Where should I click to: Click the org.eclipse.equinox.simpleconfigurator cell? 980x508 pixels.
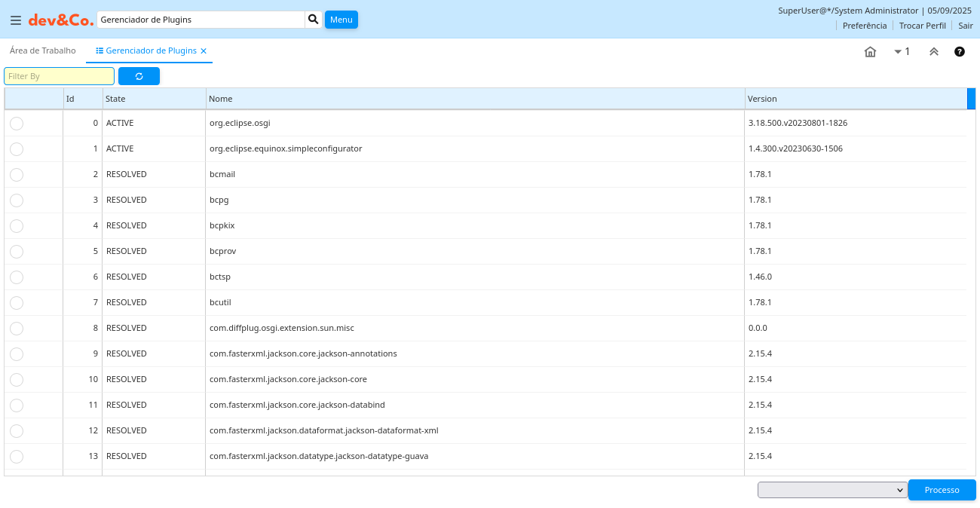coord(475,148)
